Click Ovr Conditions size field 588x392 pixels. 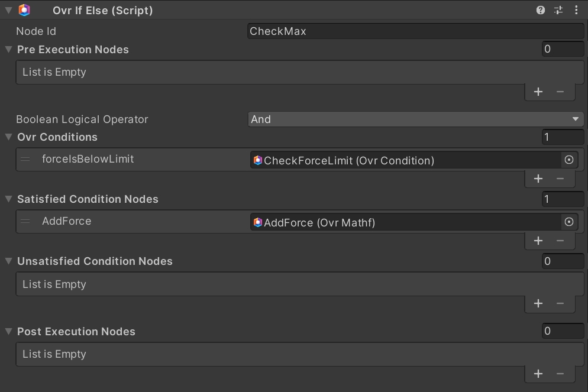[x=563, y=137]
